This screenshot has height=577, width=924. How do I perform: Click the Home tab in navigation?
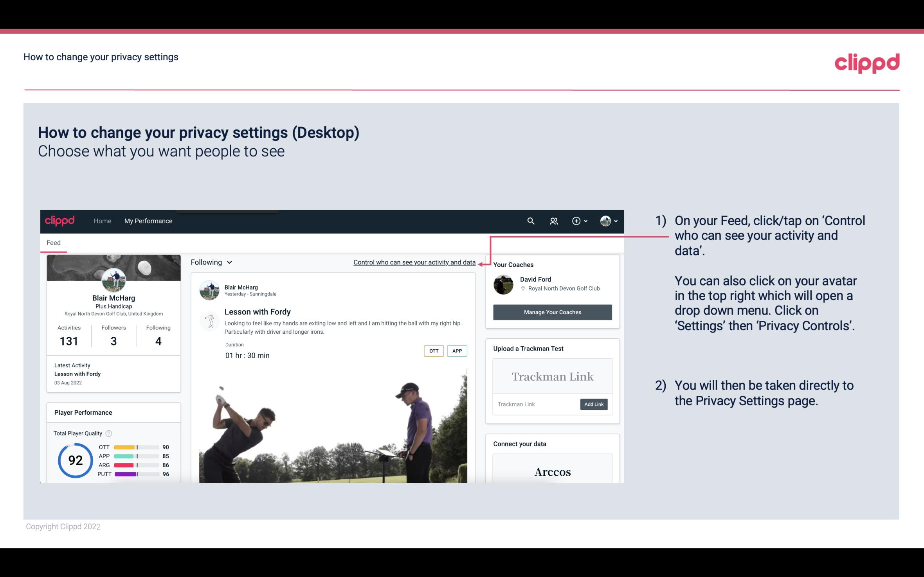tap(102, 221)
